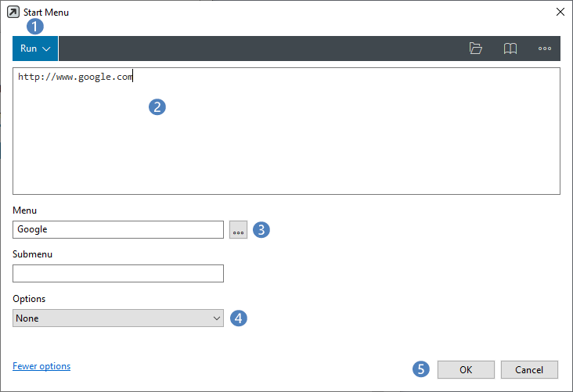
Task: Open the folder browse icon in toolbar
Action: [475, 49]
